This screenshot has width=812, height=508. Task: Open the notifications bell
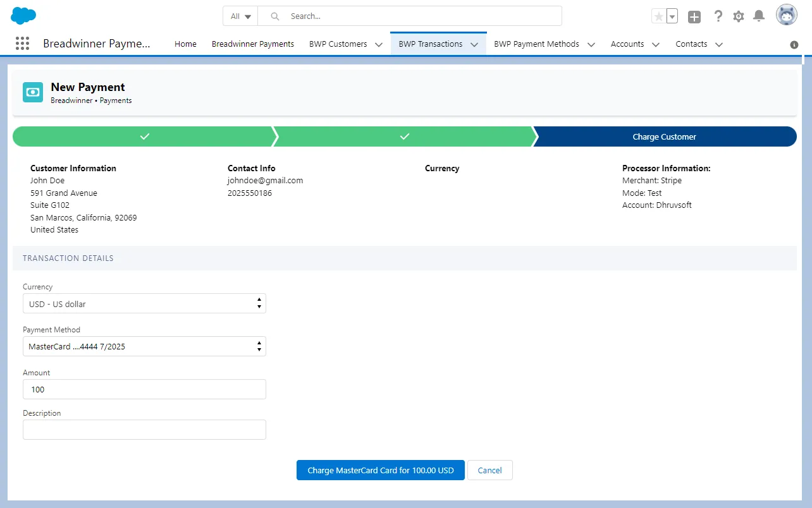(759, 16)
